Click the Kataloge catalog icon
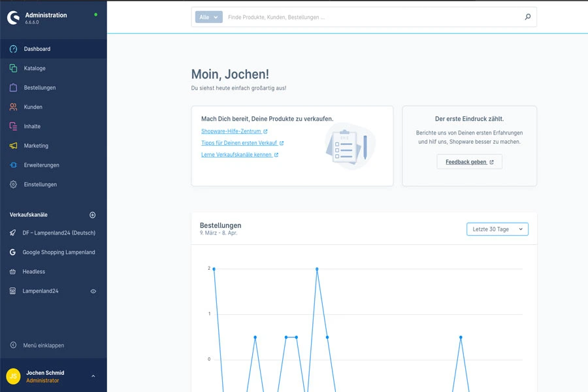The image size is (588, 392). 14,68
